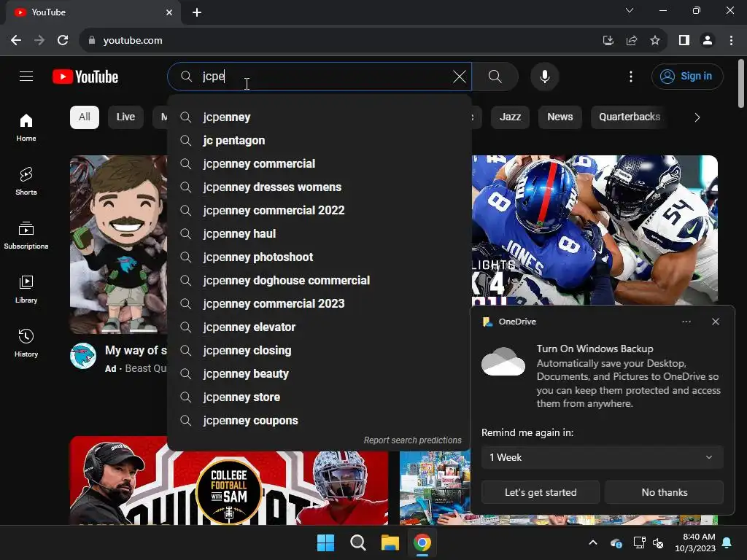
Task: Select the News filter chip
Action: coord(560,117)
